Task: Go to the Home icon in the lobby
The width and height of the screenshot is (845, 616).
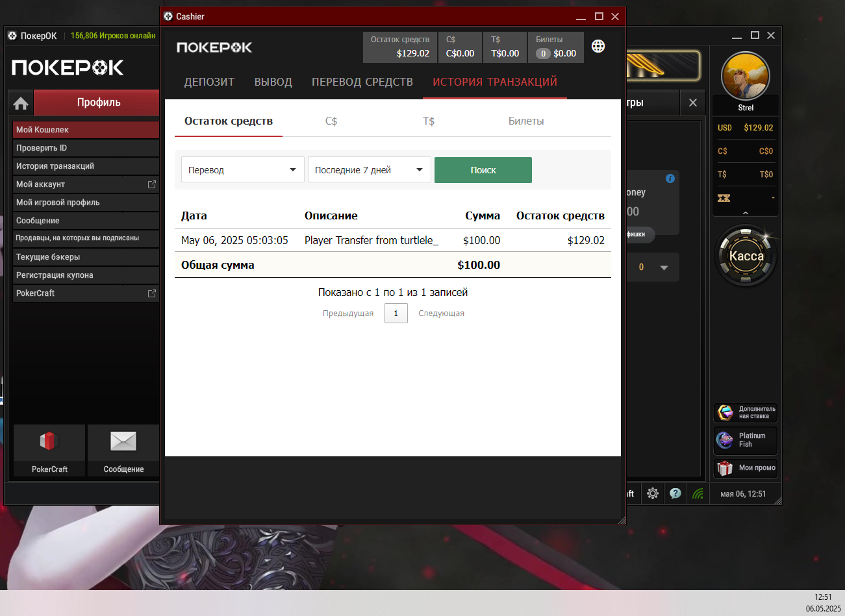Action: [21, 103]
